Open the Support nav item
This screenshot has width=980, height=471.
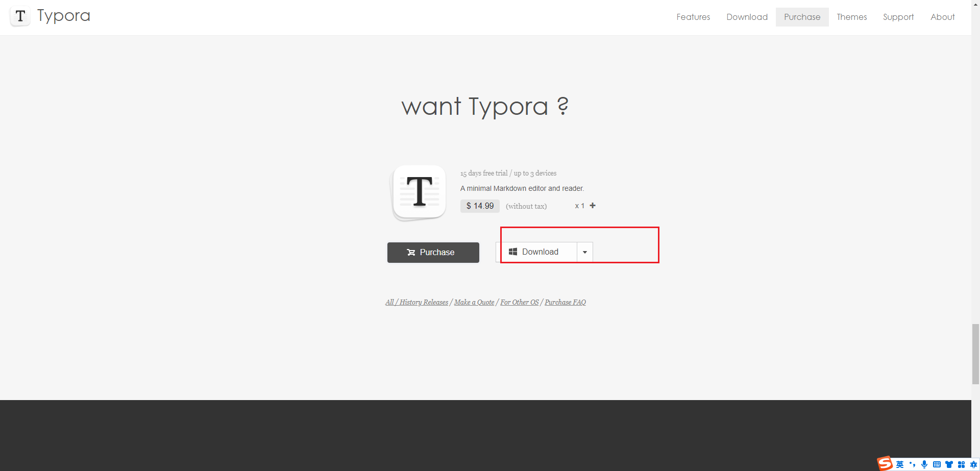click(x=898, y=17)
